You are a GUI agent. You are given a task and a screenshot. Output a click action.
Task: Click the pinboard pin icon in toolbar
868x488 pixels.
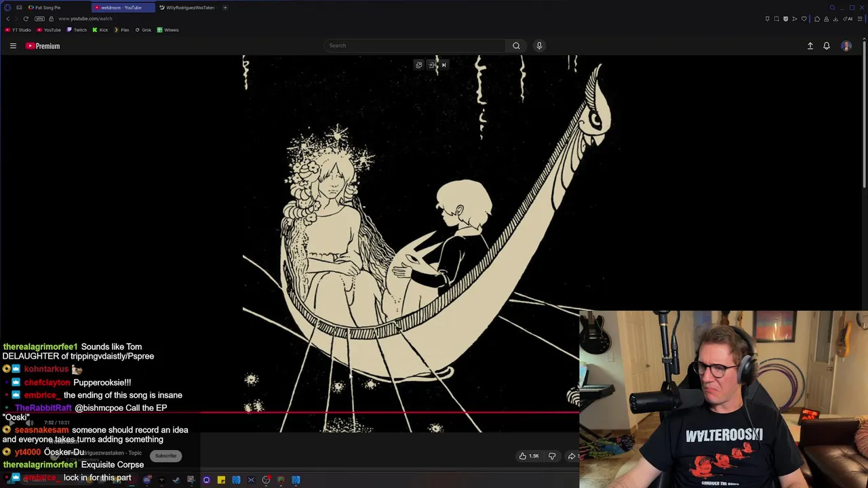[768, 19]
